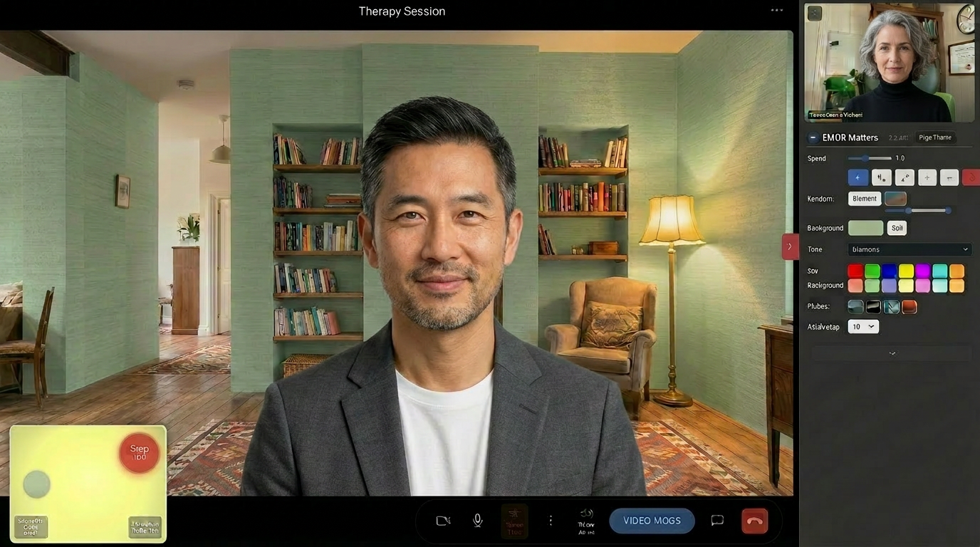Pick the pale cyan Rackground color
980x547 pixels.
(940, 286)
